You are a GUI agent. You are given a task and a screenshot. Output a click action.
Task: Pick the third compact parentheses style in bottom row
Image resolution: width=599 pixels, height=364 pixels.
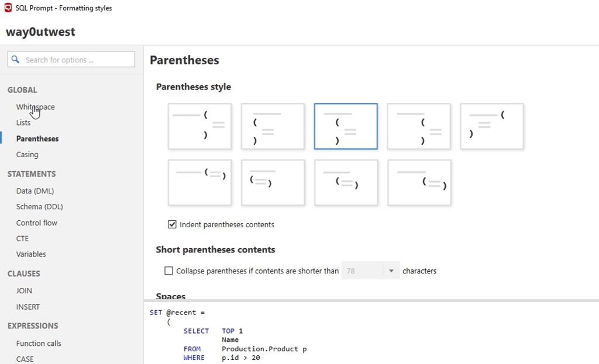pyautogui.click(x=346, y=182)
